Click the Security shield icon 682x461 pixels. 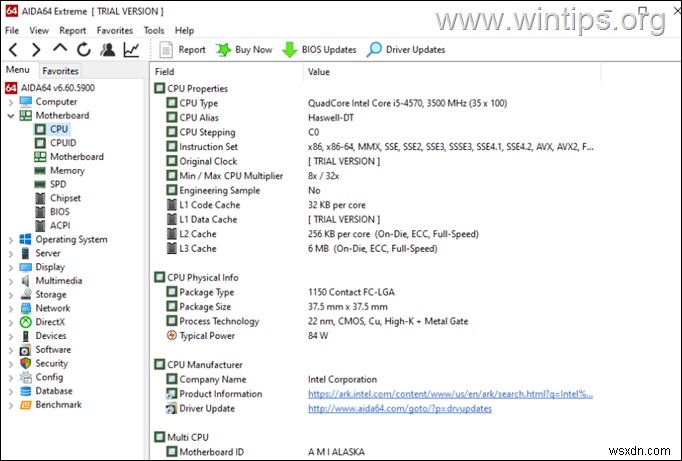click(x=26, y=363)
